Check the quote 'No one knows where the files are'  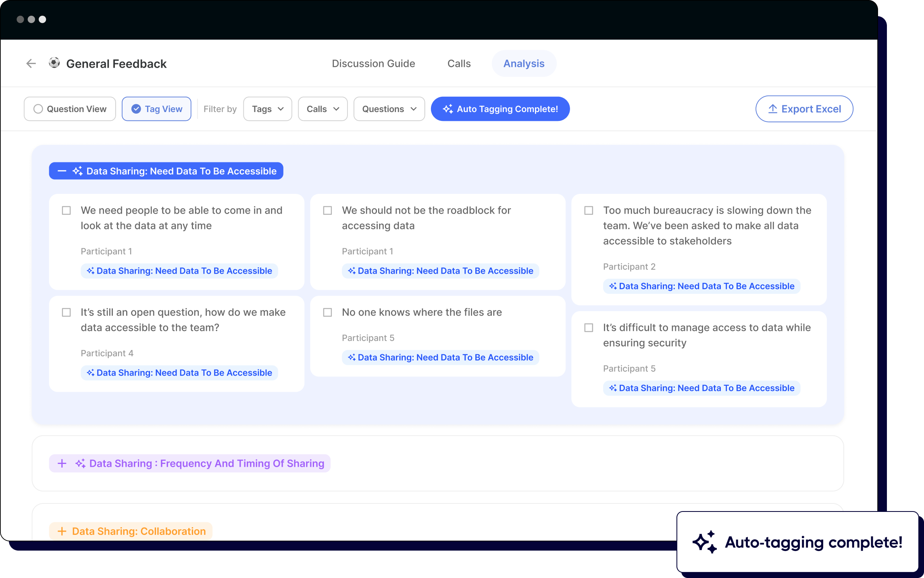(327, 312)
